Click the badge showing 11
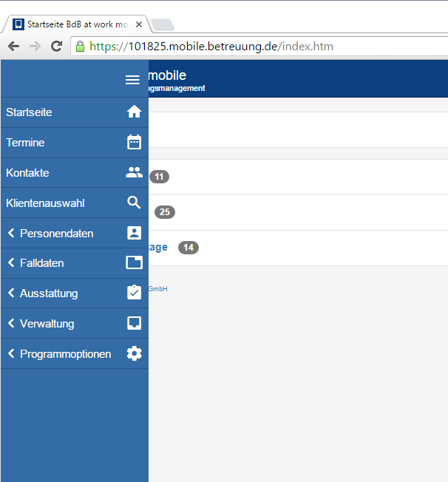 point(159,177)
